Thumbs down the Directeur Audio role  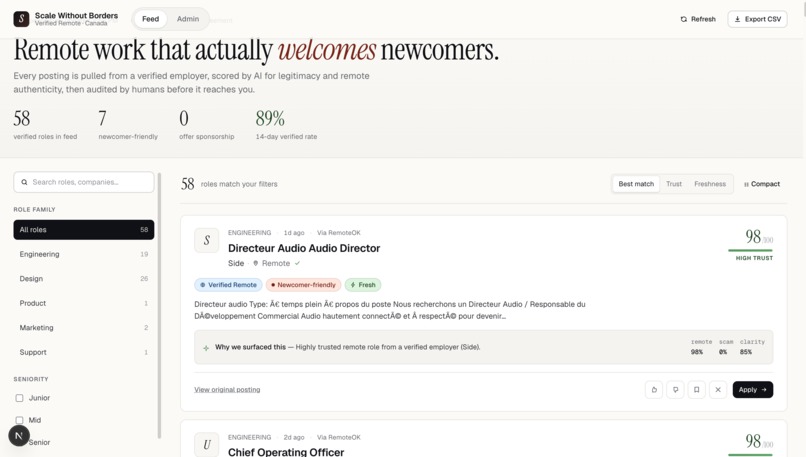coord(675,390)
